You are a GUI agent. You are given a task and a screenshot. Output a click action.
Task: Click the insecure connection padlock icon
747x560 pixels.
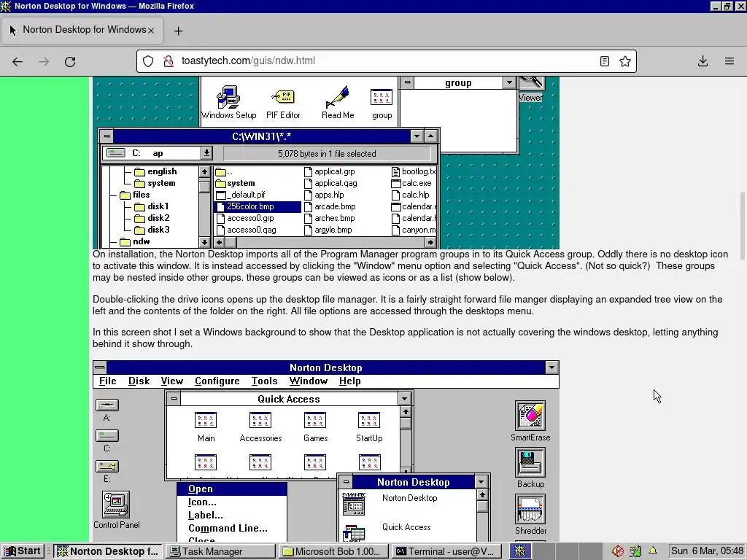click(x=169, y=61)
